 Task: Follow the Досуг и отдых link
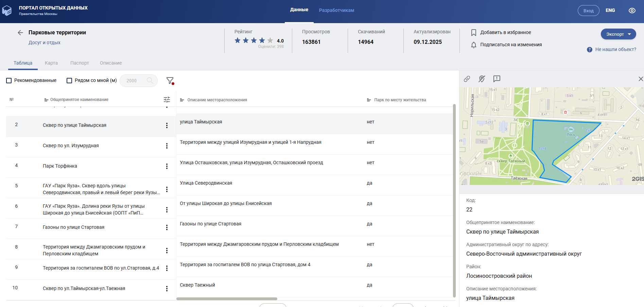45,42
